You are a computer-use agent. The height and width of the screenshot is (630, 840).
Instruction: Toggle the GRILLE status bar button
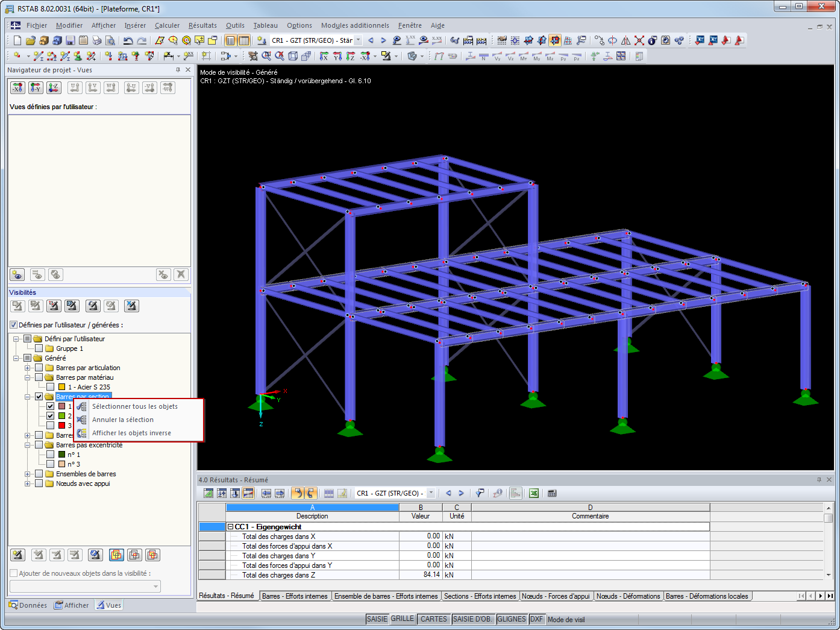click(403, 619)
